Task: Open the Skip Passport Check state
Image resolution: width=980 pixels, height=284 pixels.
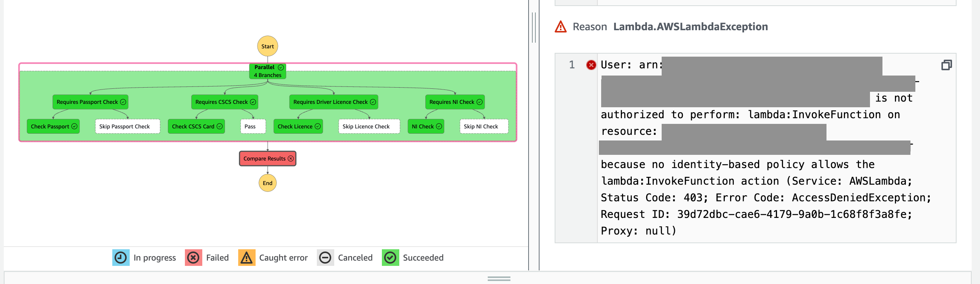Action: (127, 126)
